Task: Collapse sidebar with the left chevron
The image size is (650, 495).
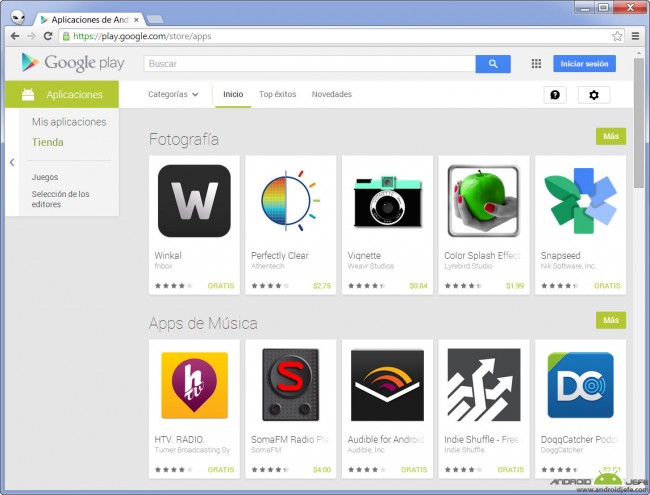Action: [12, 163]
